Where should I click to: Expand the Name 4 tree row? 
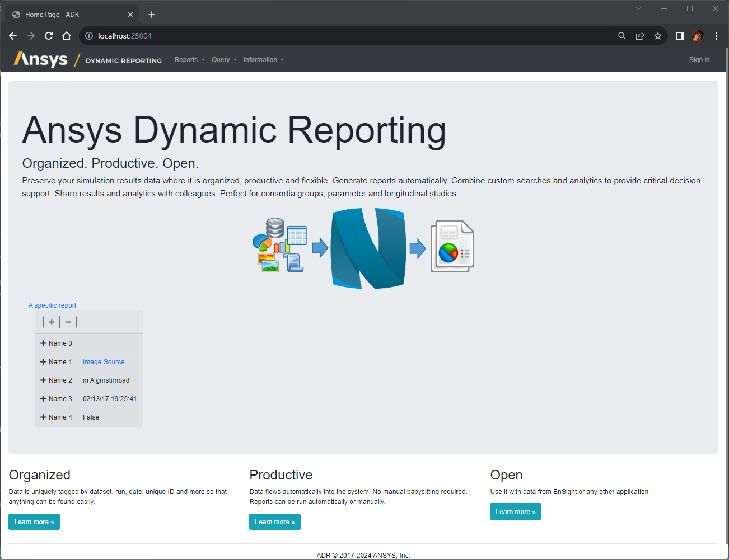(x=43, y=417)
